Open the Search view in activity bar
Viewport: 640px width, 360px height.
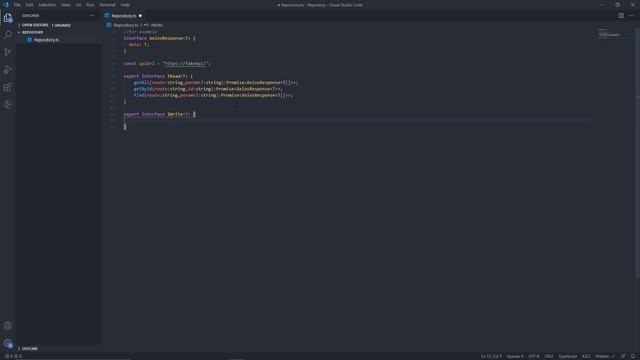8,35
